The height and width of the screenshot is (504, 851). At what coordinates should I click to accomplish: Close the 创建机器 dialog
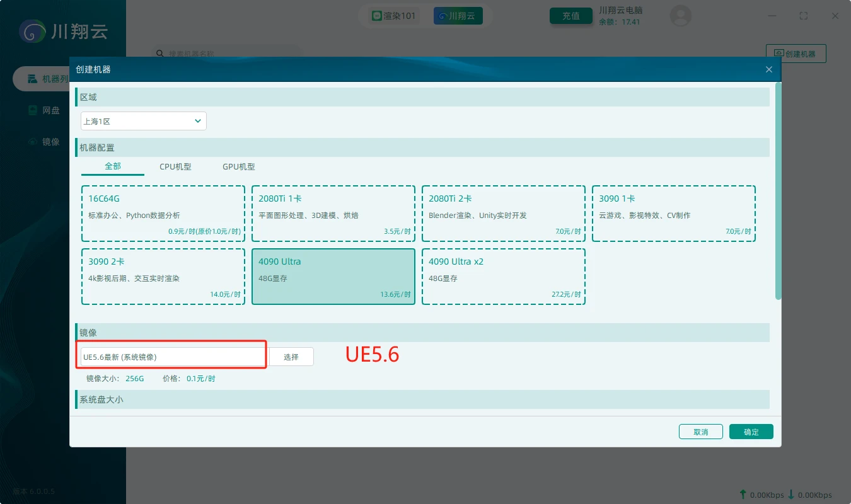(x=769, y=69)
